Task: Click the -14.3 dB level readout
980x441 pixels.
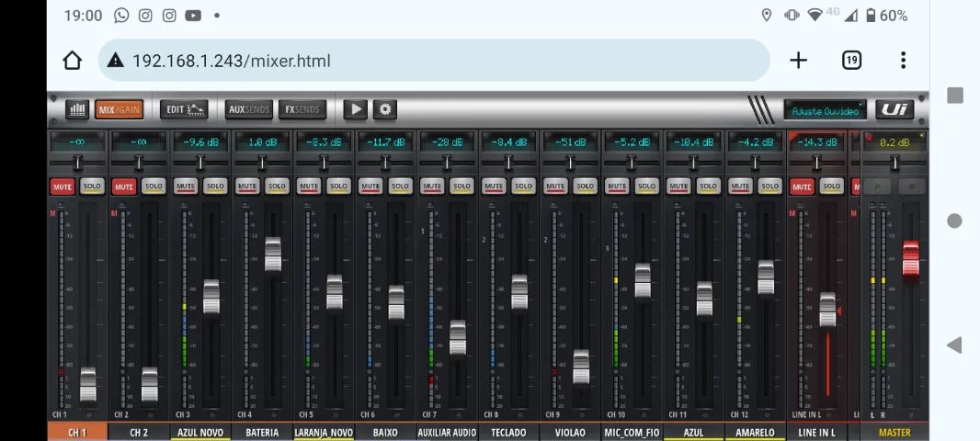Action: (x=817, y=141)
